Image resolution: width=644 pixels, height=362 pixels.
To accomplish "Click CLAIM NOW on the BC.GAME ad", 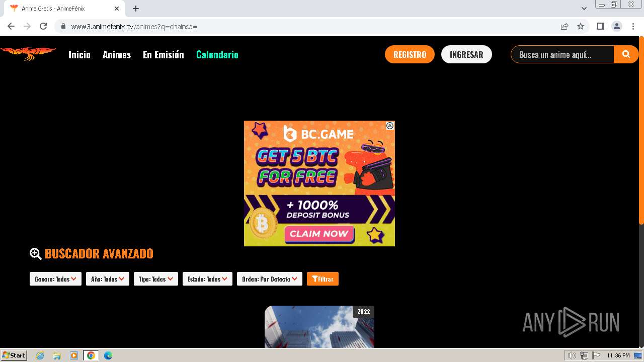I will point(319,234).
